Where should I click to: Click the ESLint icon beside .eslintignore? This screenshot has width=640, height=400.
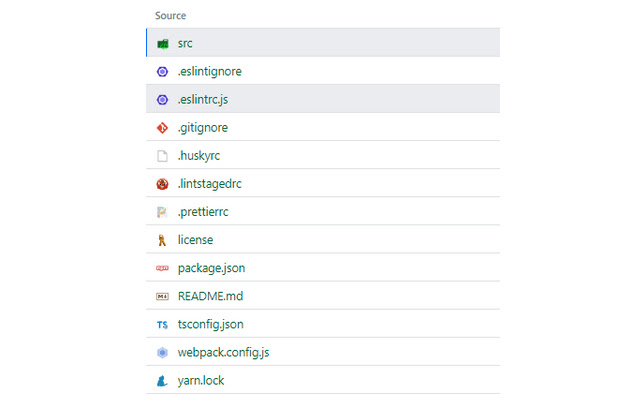pos(162,72)
